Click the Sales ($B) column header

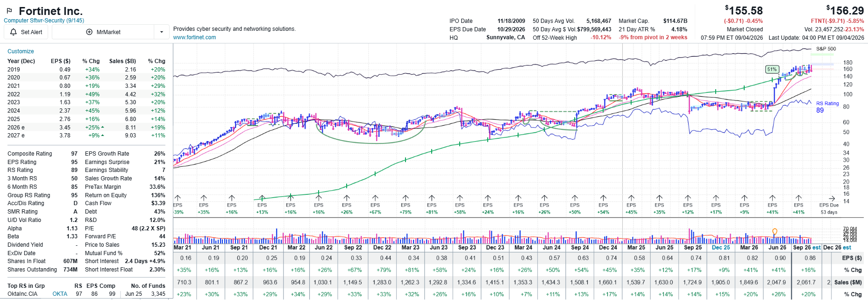tap(122, 61)
